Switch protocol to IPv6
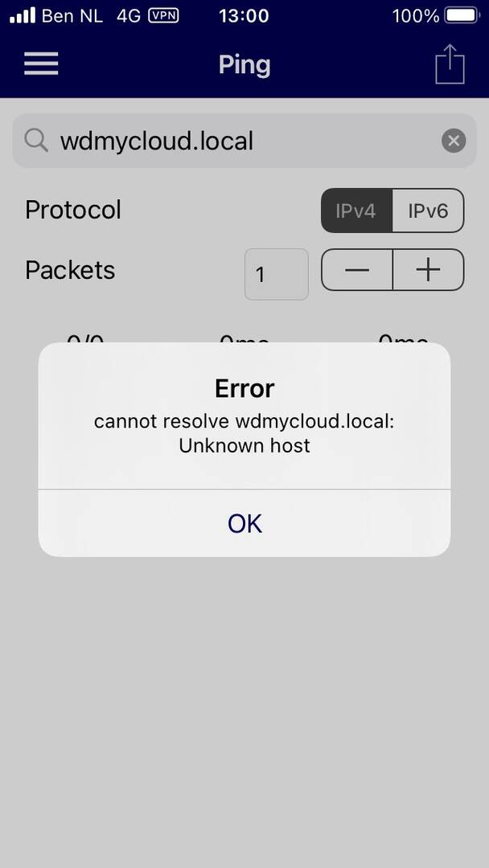Image resolution: width=489 pixels, height=868 pixels. click(x=428, y=211)
